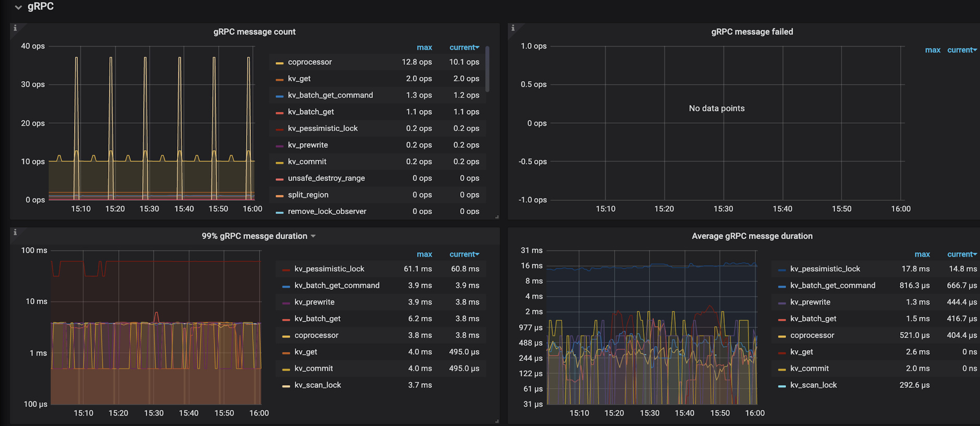980x426 pixels.
Task: Click info icon on gRPC message failed panel
Action: (513, 28)
